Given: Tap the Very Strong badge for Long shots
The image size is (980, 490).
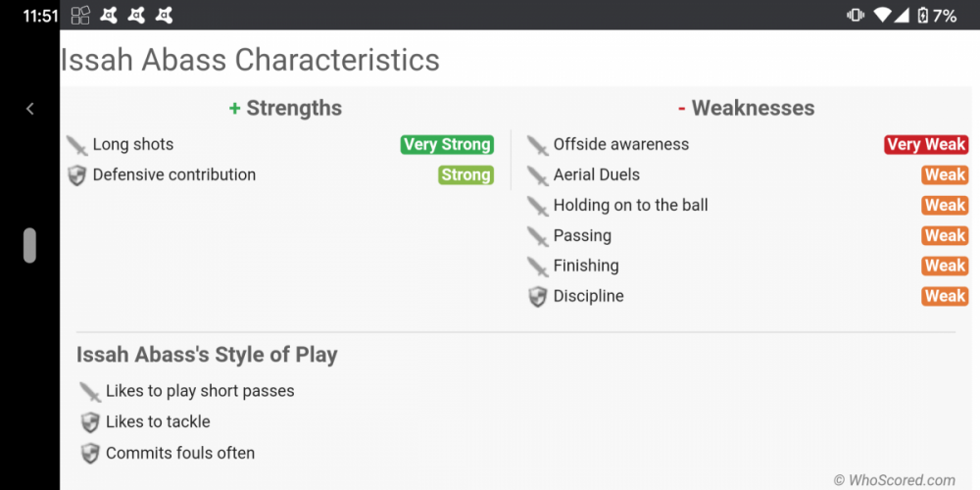Looking at the screenshot, I should pyautogui.click(x=447, y=145).
